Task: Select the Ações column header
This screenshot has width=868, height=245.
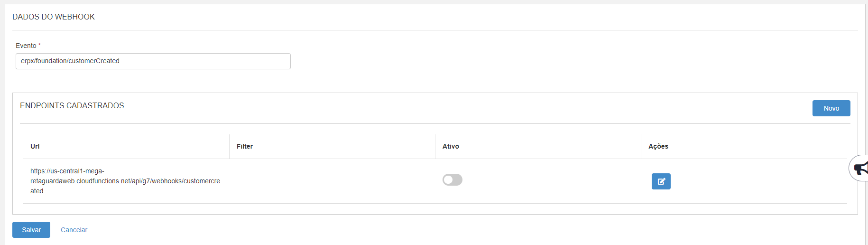Action: click(x=658, y=146)
